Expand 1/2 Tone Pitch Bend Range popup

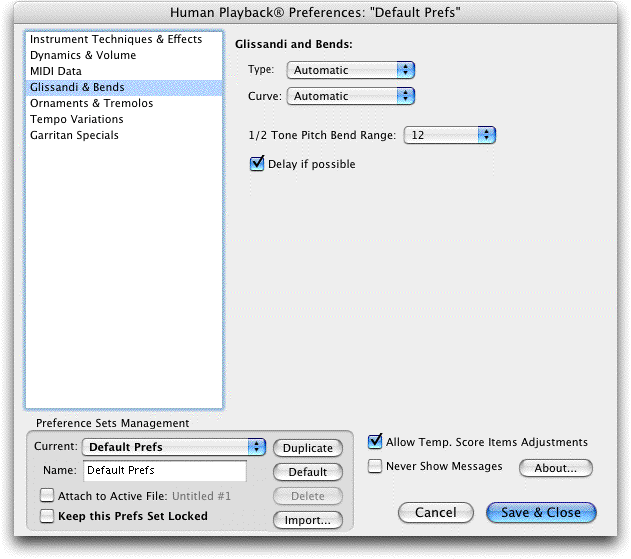pyautogui.click(x=450, y=135)
